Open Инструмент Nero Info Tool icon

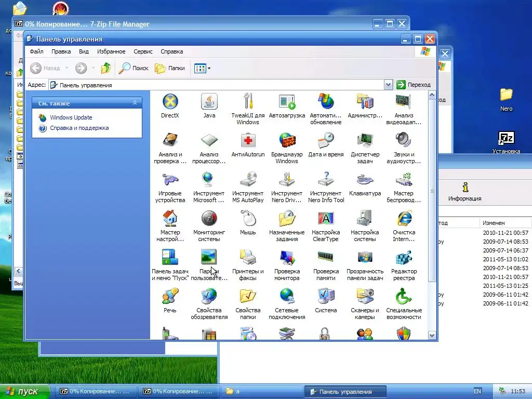[326, 179]
